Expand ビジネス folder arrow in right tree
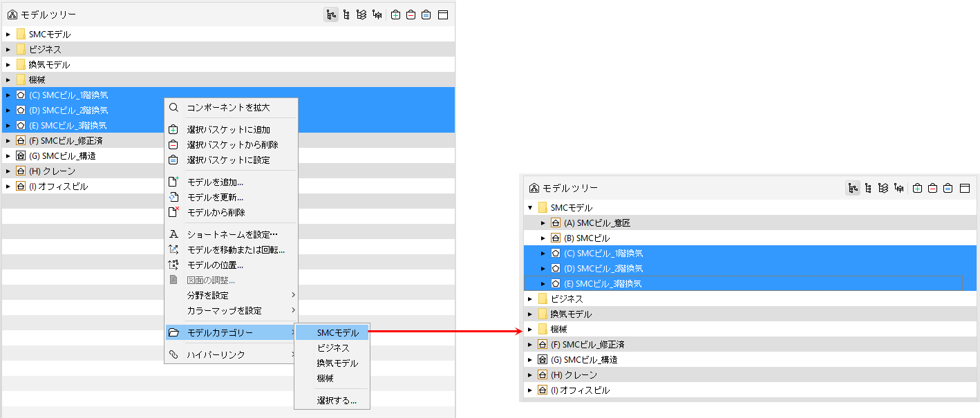This screenshot has width=980, height=418. pyautogui.click(x=530, y=298)
